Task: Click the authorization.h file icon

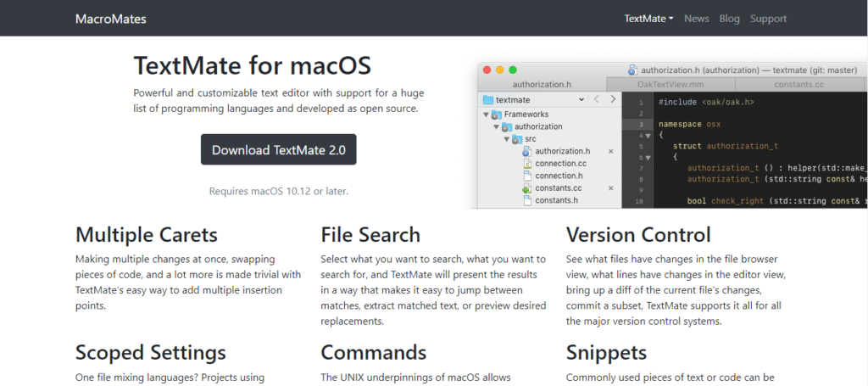Action: 527,151
